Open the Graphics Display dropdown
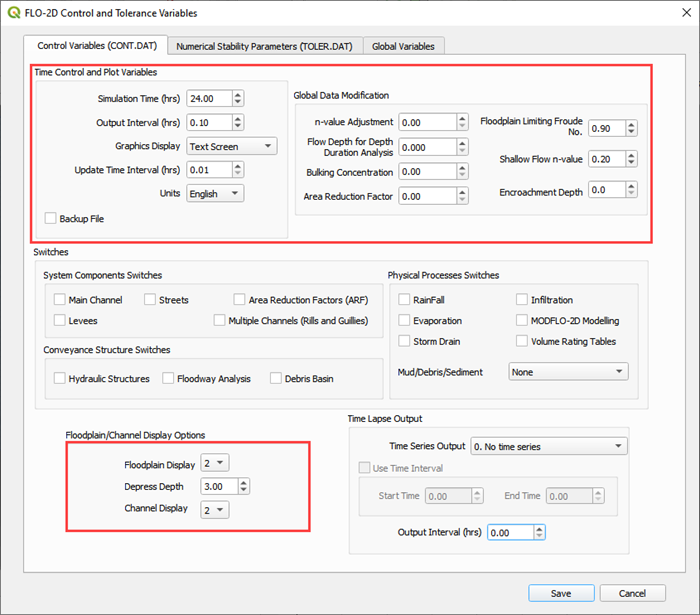Image resolution: width=700 pixels, height=615 pixels. point(231,146)
